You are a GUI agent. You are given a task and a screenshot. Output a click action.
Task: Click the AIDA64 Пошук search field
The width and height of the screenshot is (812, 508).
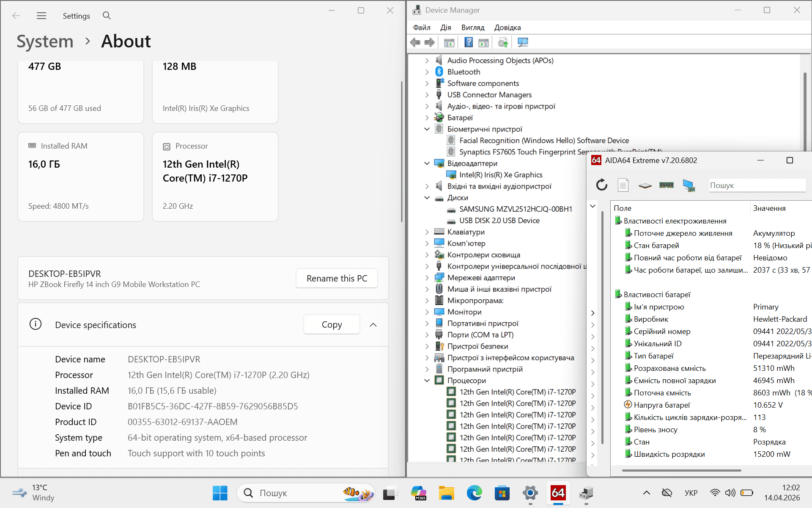(757, 185)
